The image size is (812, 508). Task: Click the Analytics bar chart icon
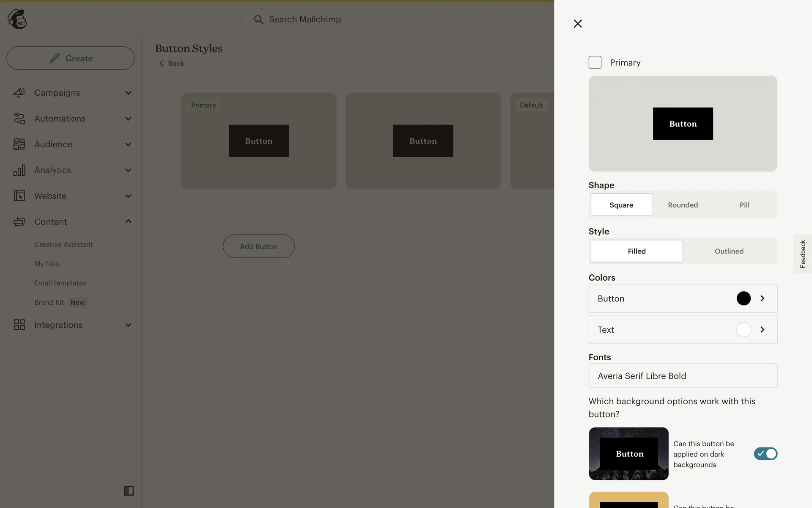(x=19, y=170)
